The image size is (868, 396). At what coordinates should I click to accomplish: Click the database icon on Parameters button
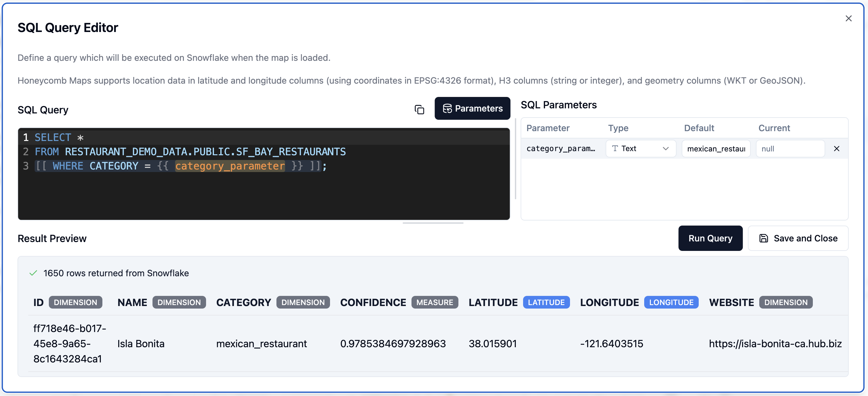click(447, 108)
